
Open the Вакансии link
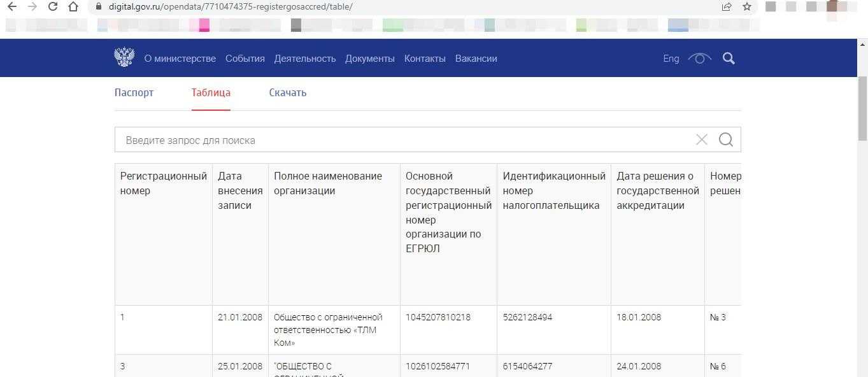pos(476,59)
